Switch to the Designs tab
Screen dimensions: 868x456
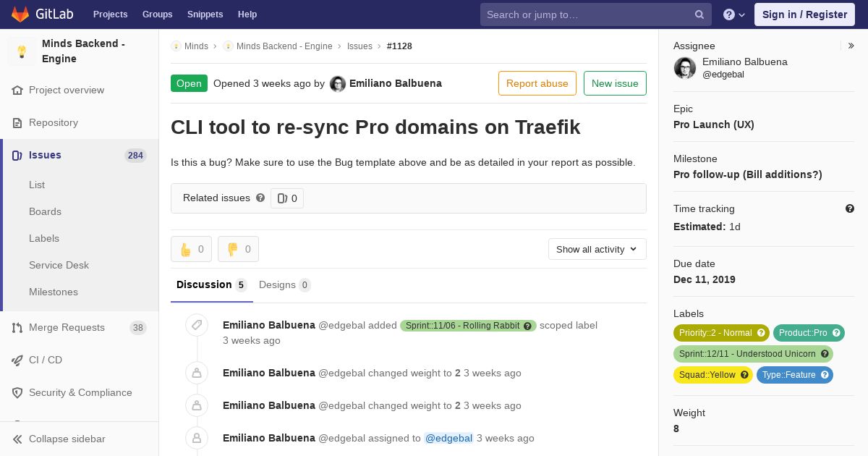pos(284,284)
